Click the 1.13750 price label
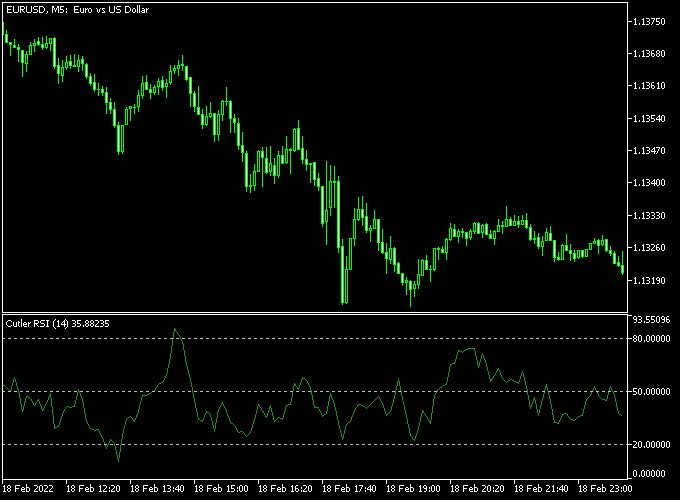Viewport: 680px width, 500px height. 649,22
